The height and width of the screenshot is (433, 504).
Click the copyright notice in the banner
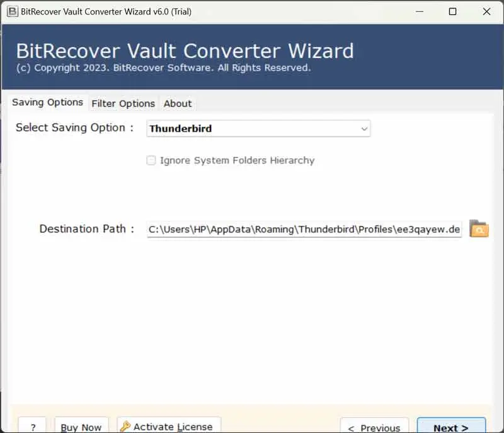(x=163, y=68)
